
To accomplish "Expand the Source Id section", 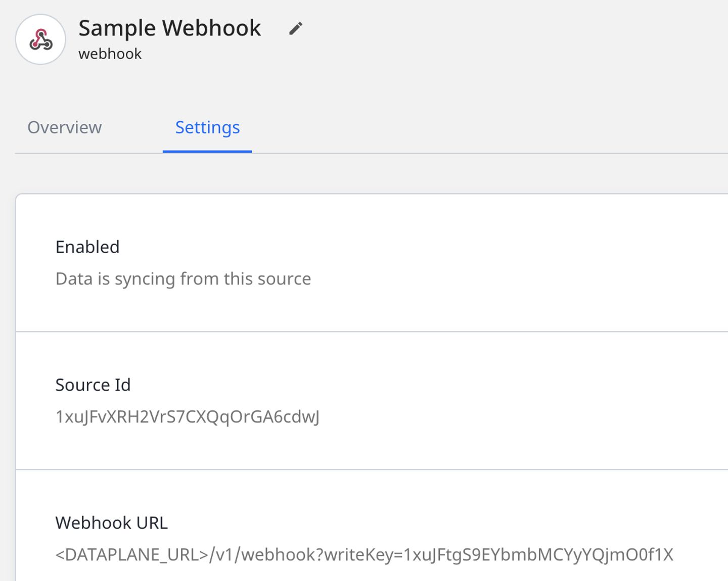I will (93, 385).
